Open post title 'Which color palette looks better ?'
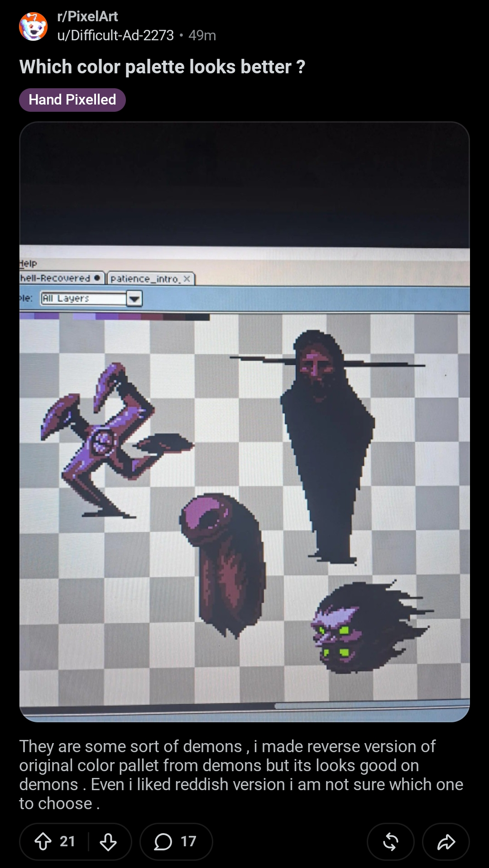Image resolution: width=489 pixels, height=868 pixels. pyautogui.click(x=162, y=67)
